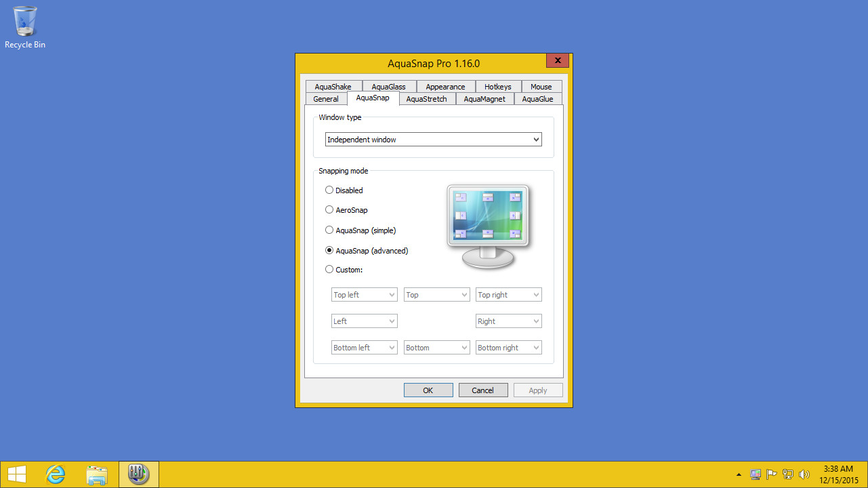Open the Bottom right snap dropdown
Screen dimensions: 868x488
point(508,347)
